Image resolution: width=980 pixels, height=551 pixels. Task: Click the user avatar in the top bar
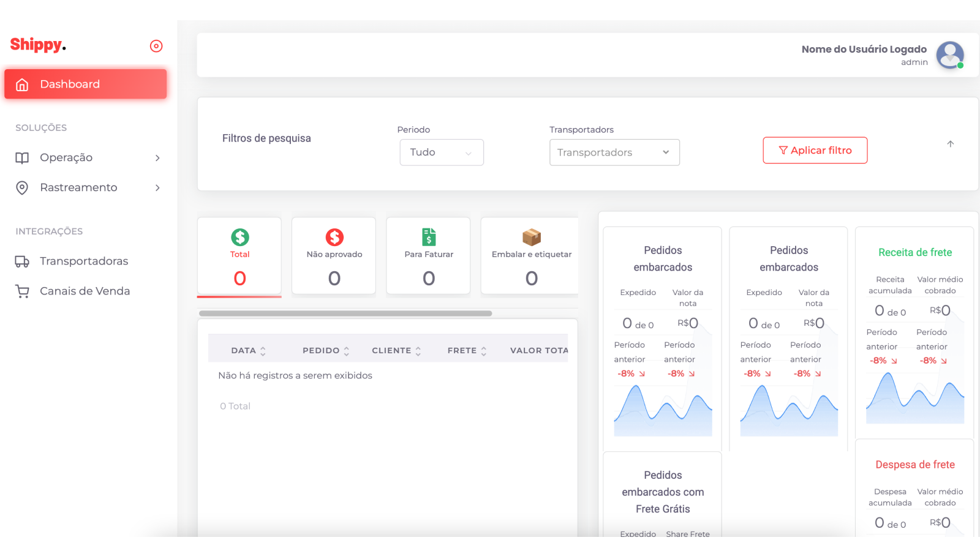pyautogui.click(x=950, y=55)
